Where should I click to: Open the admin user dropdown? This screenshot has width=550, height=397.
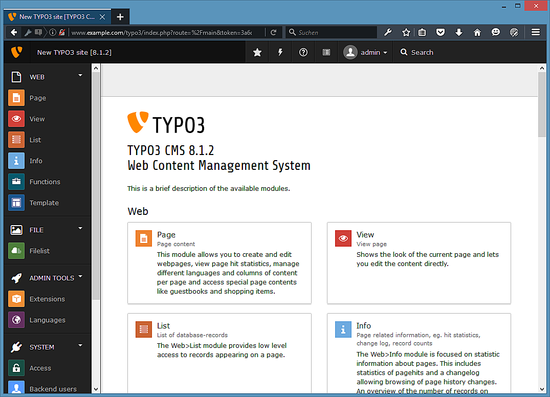click(365, 52)
